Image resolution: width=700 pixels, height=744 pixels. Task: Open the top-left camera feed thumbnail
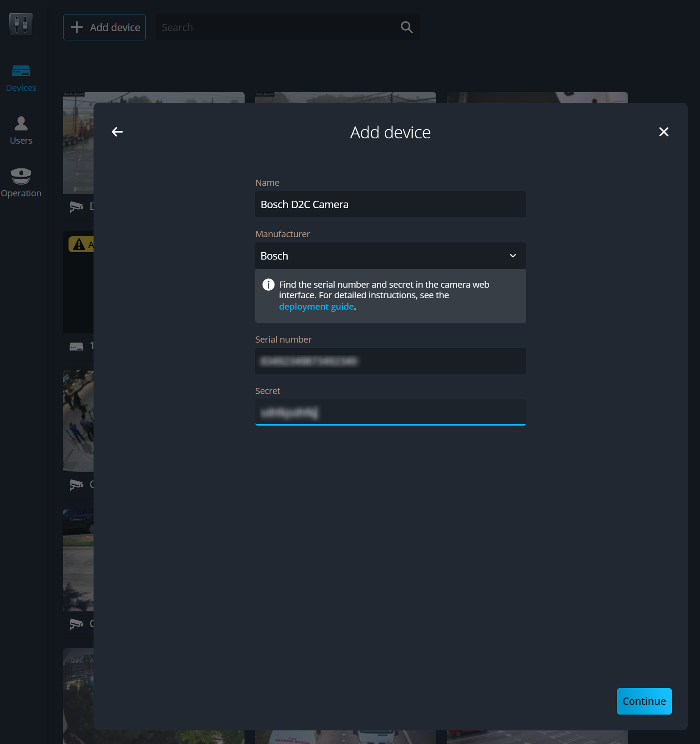pos(78,143)
